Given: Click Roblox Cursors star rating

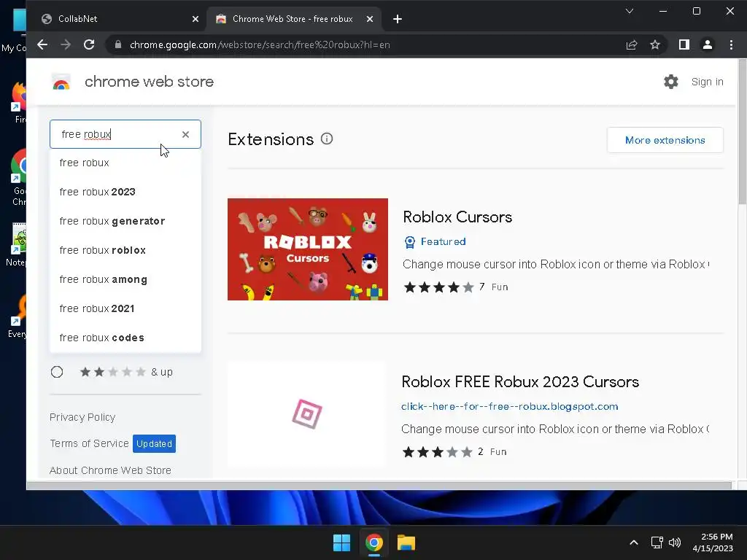Looking at the screenshot, I should (x=438, y=287).
